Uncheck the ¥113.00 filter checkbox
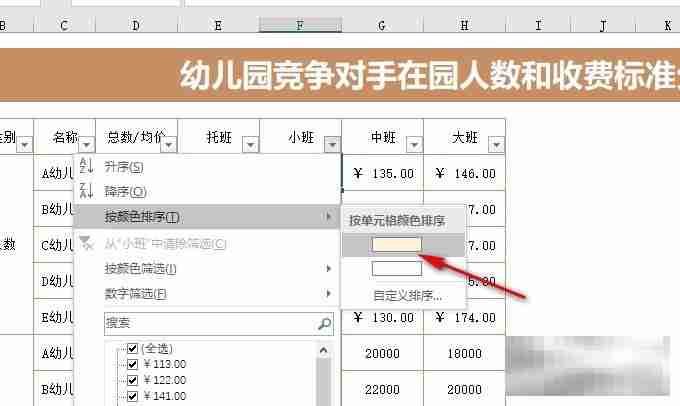This screenshot has height=406, width=680. pos(133,364)
